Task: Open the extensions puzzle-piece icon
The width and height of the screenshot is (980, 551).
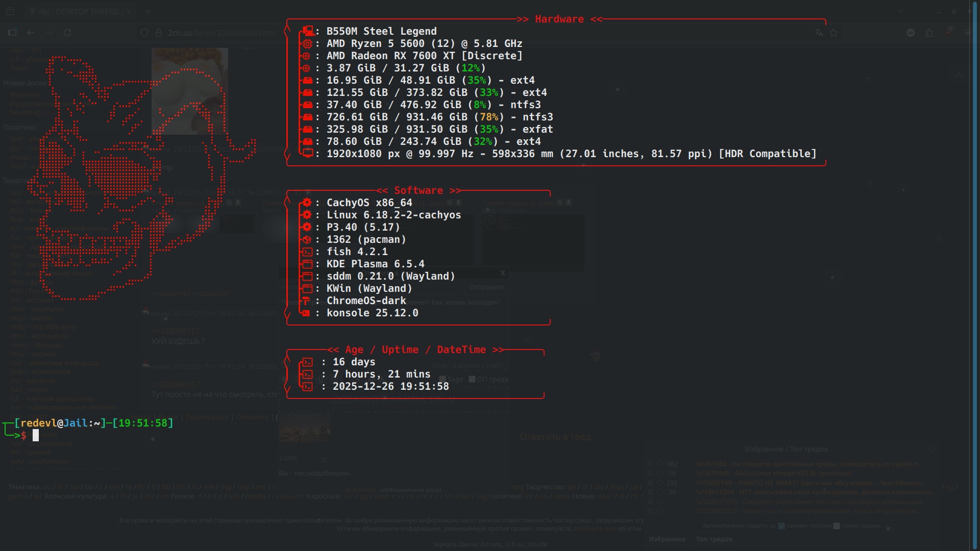Action: (x=929, y=33)
